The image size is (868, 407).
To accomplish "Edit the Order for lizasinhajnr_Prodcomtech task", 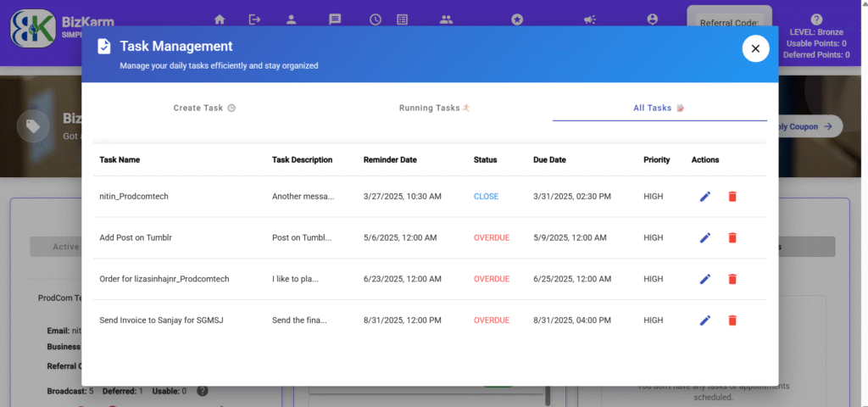I will pyautogui.click(x=705, y=279).
